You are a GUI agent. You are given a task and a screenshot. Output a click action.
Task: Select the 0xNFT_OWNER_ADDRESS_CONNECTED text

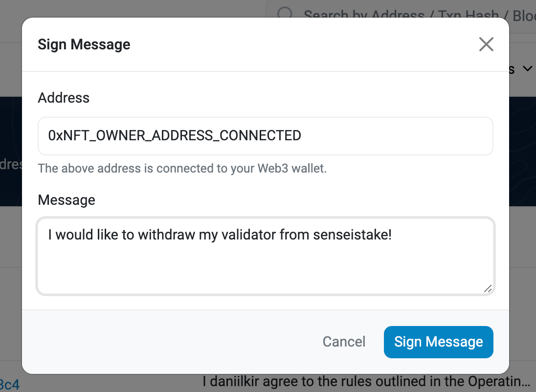click(x=174, y=136)
